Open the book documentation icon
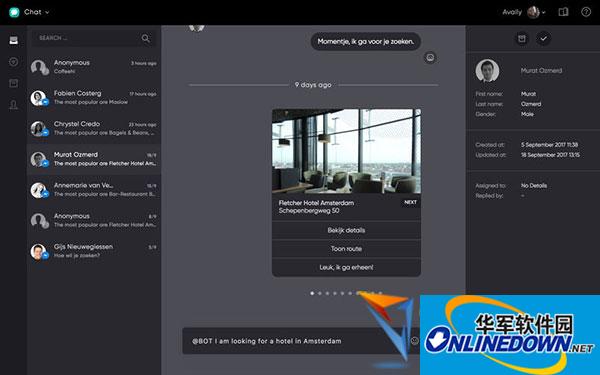This screenshot has width=600, height=375. point(563,12)
